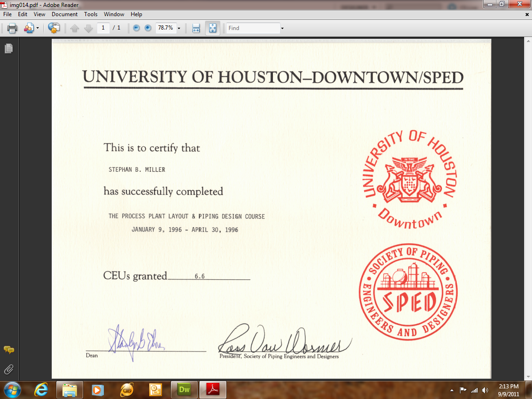
Task: Click the orange bug icon on the taskbar
Action: [x=127, y=389]
